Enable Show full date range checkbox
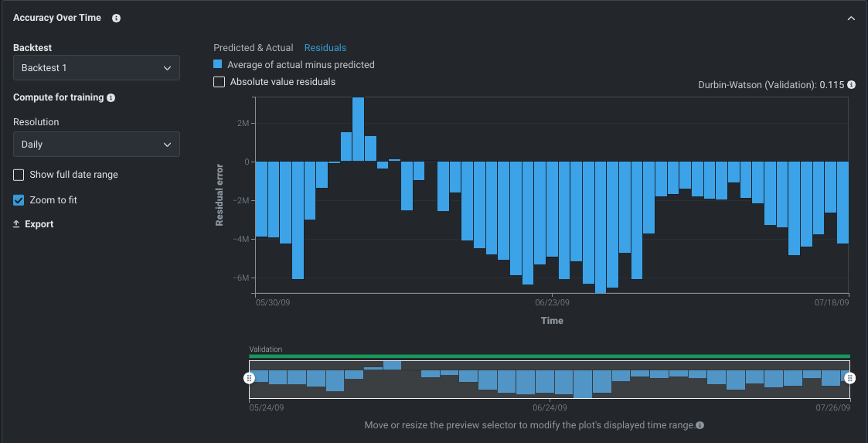The height and width of the screenshot is (443, 868). point(19,175)
